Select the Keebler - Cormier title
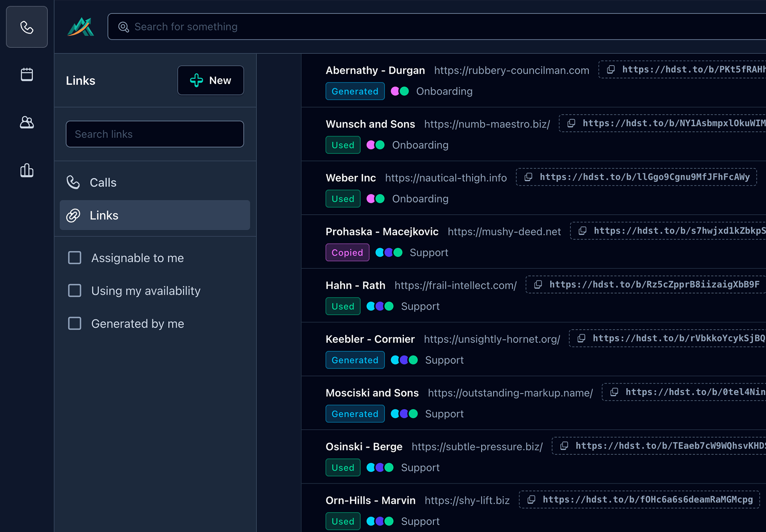 click(x=370, y=339)
